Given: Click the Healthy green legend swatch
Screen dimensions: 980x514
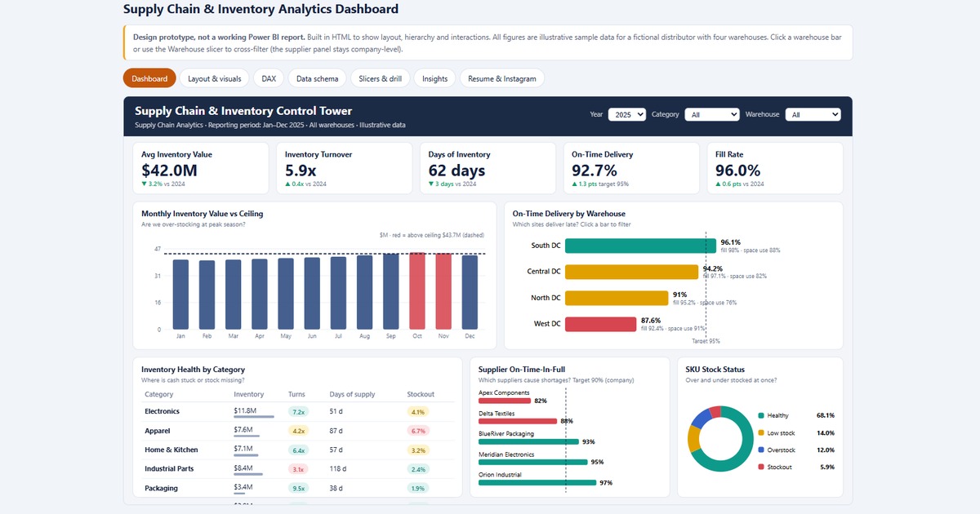Looking at the screenshot, I should pos(761,415).
